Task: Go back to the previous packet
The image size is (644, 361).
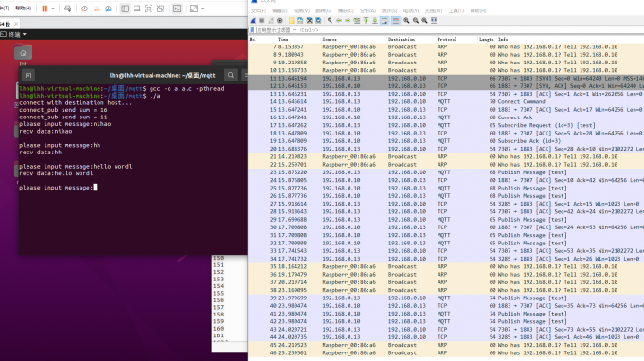Action: (x=339, y=20)
